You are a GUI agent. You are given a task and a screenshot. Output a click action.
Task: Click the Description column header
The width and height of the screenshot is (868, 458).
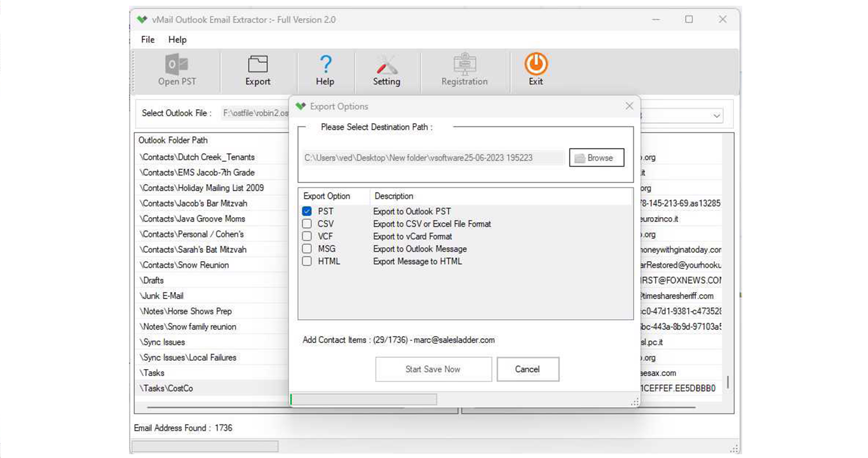394,196
